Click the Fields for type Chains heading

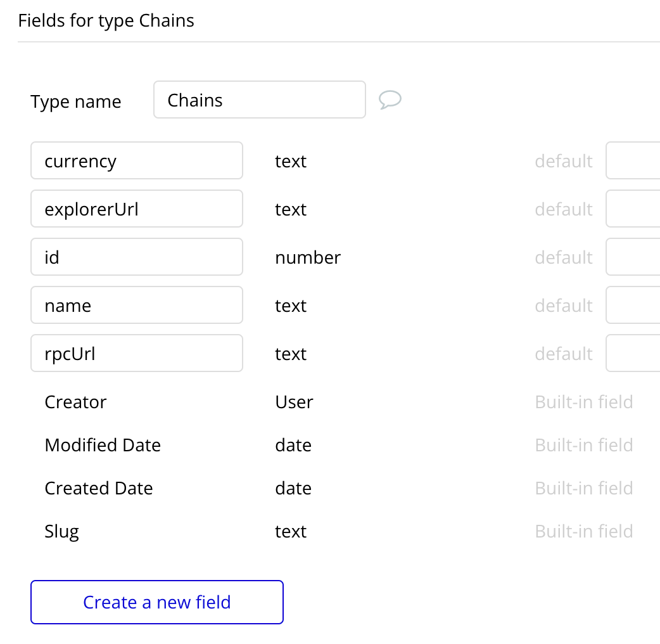tap(106, 21)
